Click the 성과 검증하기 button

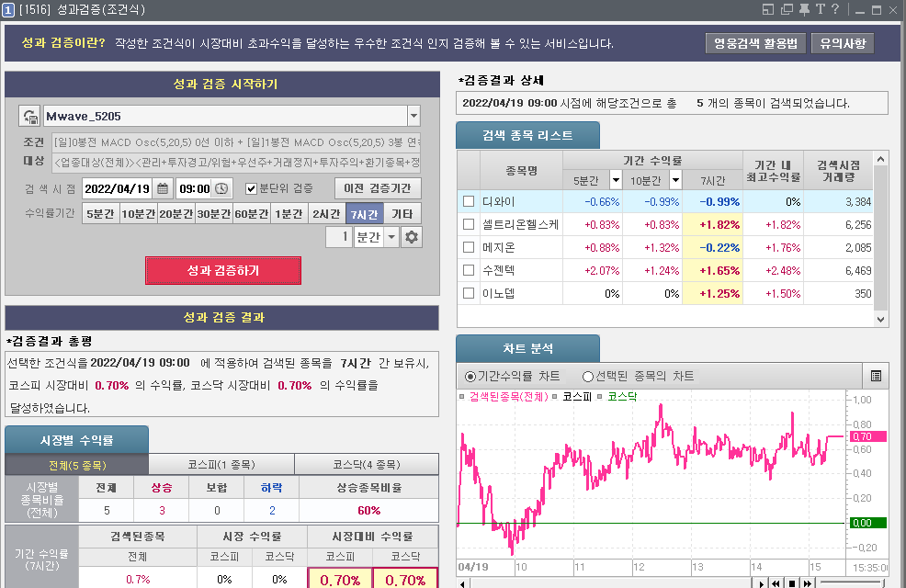223,270
